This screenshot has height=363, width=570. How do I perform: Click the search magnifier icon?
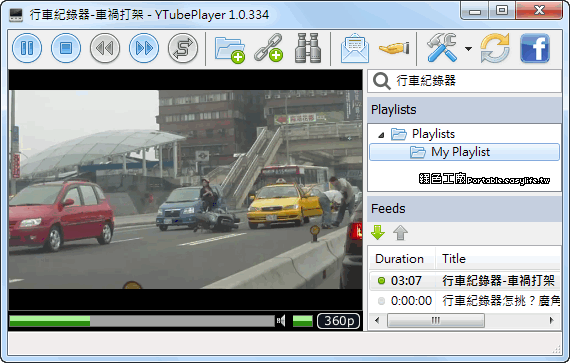(x=382, y=81)
